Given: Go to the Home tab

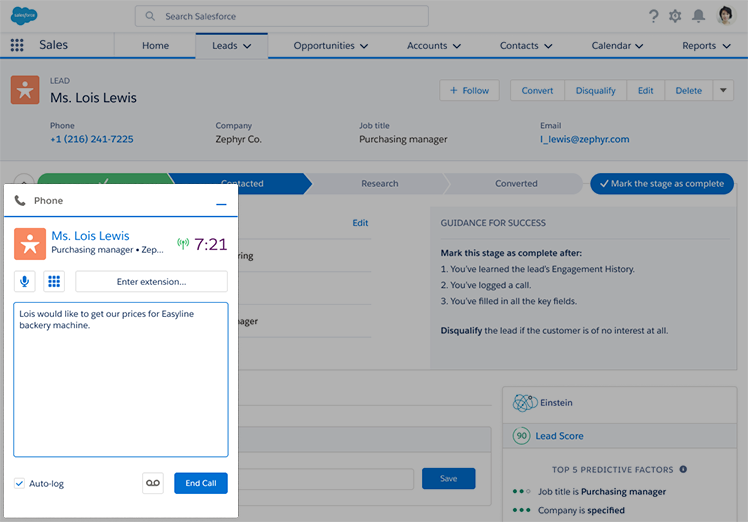Looking at the screenshot, I should tap(156, 46).
